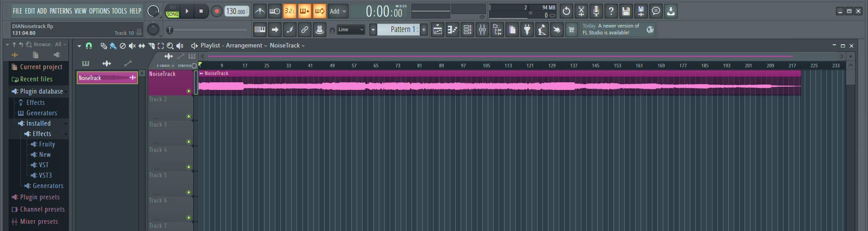Adjust the main volume knob
Image resolution: width=868 pixels, height=231 pixels.
(153, 11)
